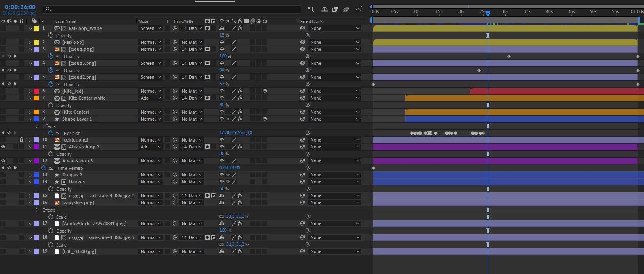Toggle the Hide Shy Layers icon in timeline toolbar
Viewport: 644px width, 274px height.
(324, 9)
